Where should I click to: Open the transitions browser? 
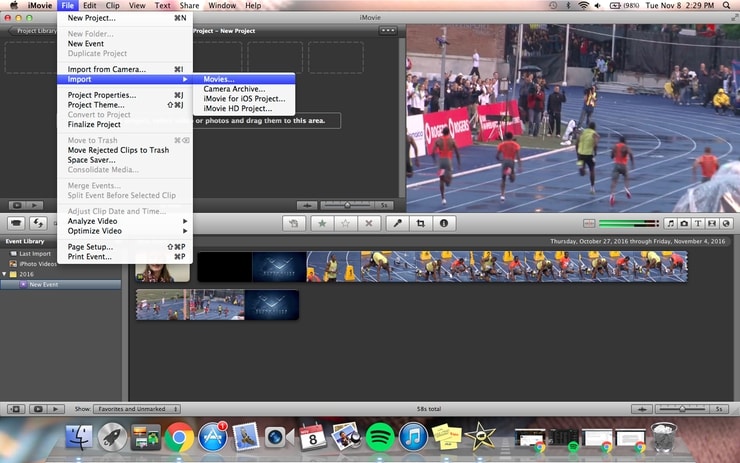[x=712, y=223]
